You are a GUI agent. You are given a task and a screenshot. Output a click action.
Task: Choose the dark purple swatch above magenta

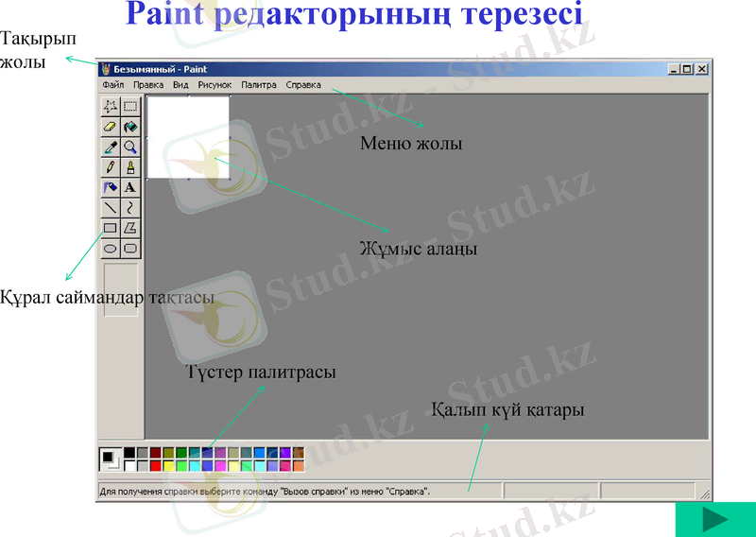pos(220,453)
